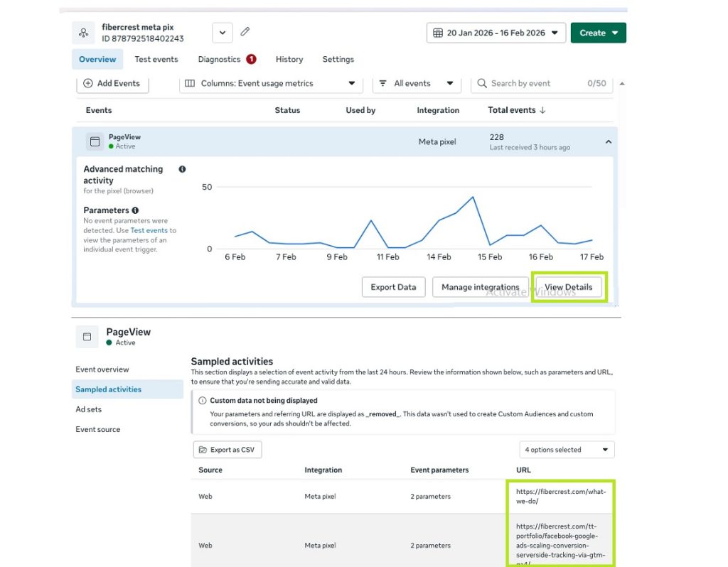Open the date range picker 20 Jan – 16 Feb
This screenshot has width=728, height=567.
(496, 33)
